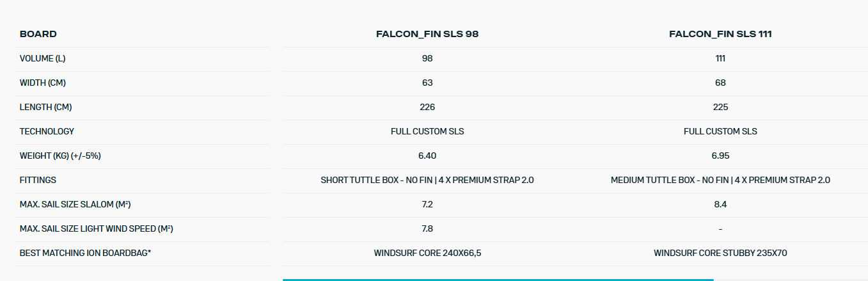Screen dimensions: 868x281
Task: Click the WIDTH (CM) row label
Action: coord(43,83)
